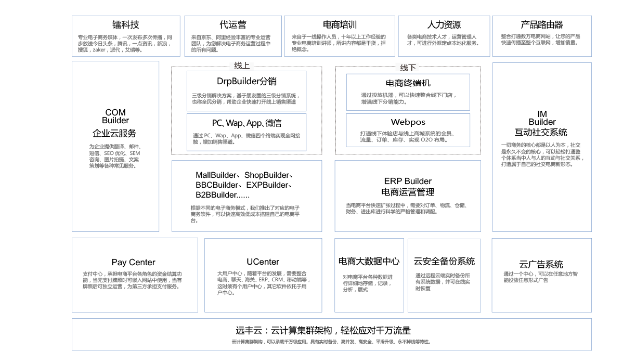Click description starting 为企业提供翻译、邮件
636x364 pixels.
coord(114,156)
